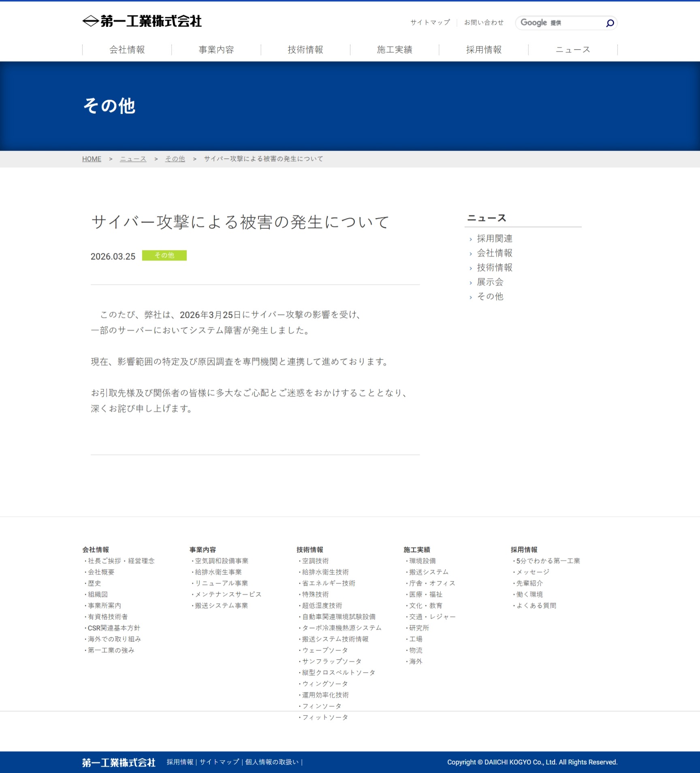The image size is (700, 773).
Task: Open 展示会 in the news sidebar
Action: point(490,282)
